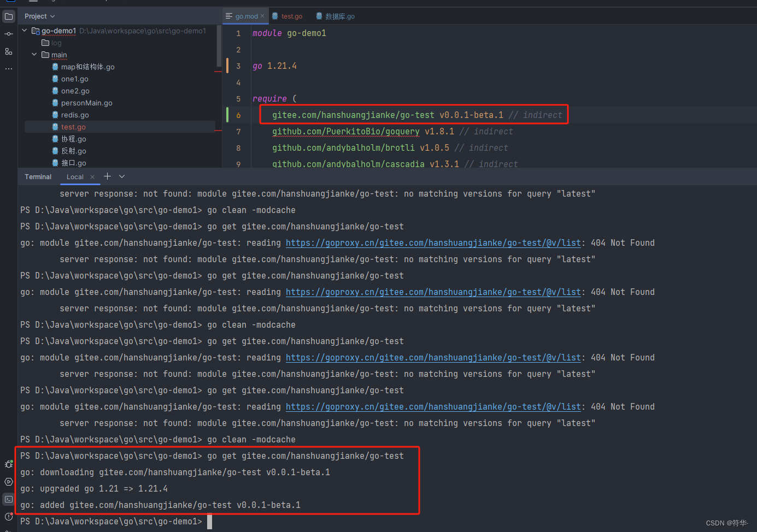
Task: Open one2.go in the project tree
Action: point(75,91)
